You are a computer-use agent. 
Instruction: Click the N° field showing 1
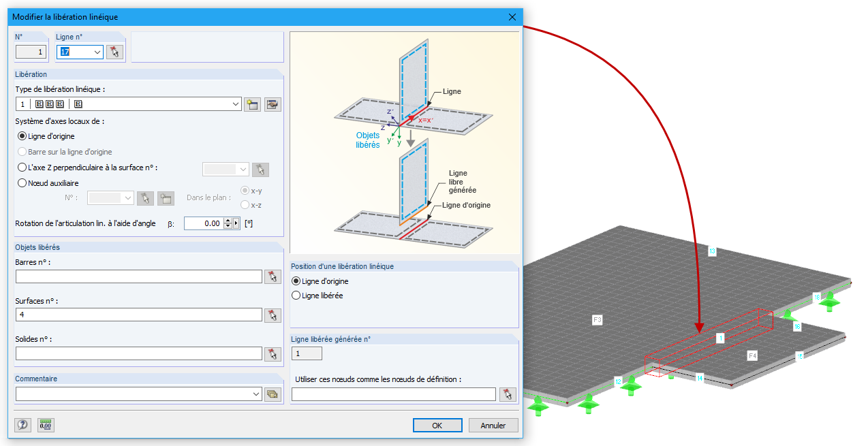[31, 52]
